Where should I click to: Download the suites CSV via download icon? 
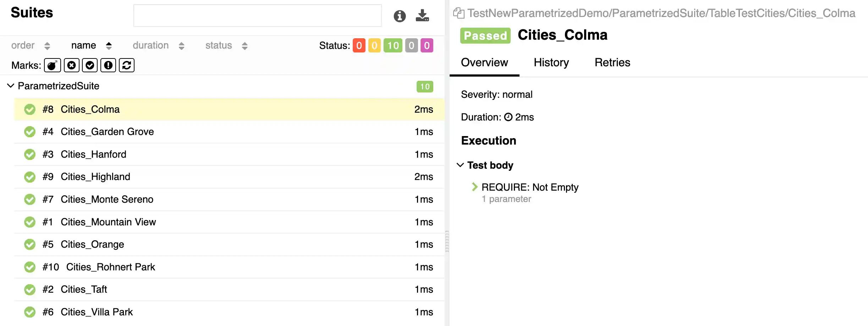[422, 16]
